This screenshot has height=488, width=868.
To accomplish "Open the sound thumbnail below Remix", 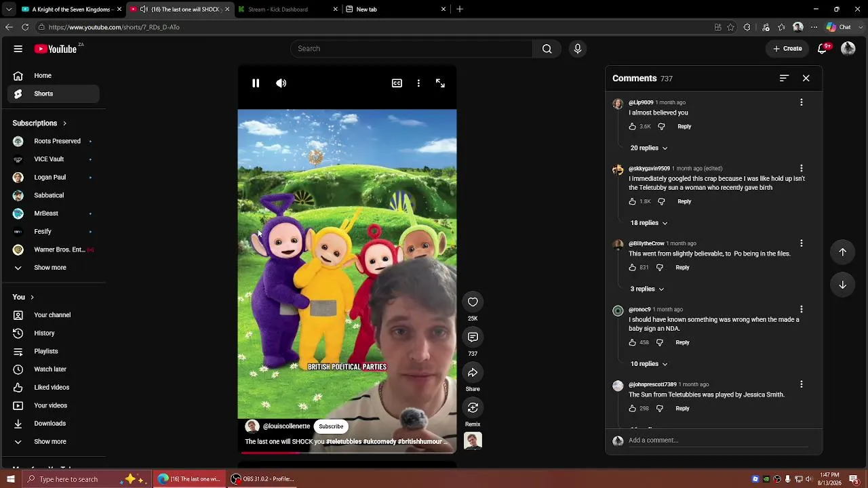I will [473, 441].
